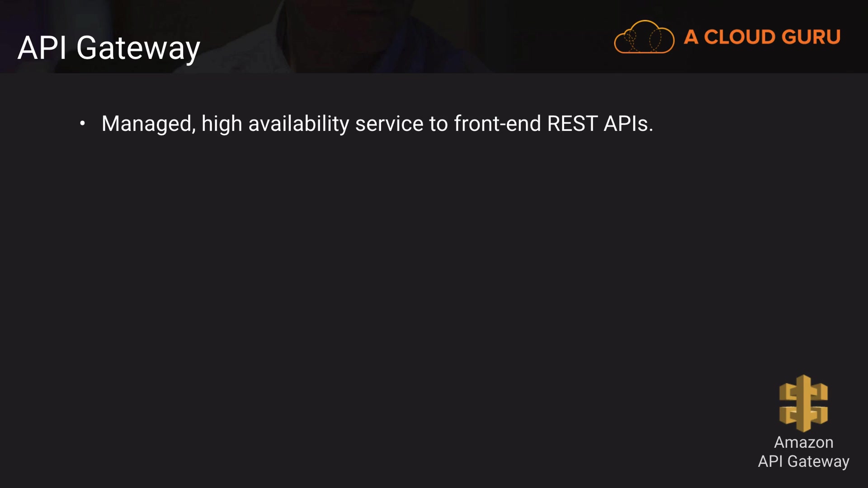
Task: Select the word availability in the bullet
Action: pyautogui.click(x=298, y=124)
